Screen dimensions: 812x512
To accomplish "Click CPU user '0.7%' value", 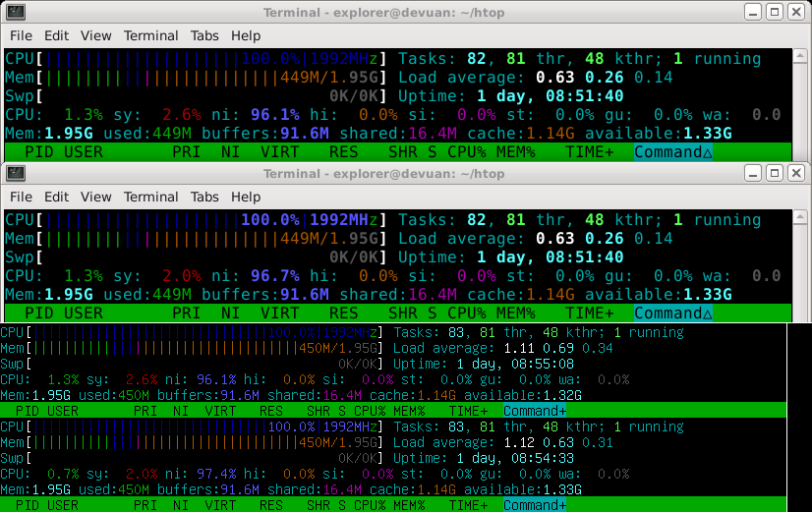I will point(63,474).
